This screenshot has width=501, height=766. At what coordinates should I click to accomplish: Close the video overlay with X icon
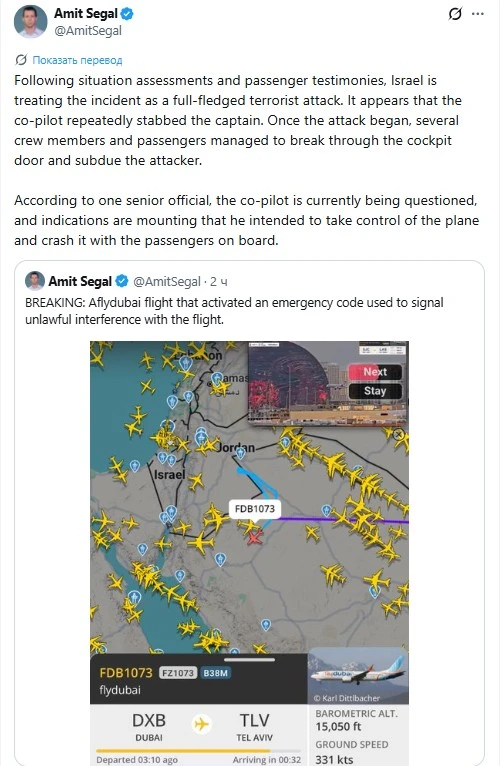click(398, 434)
